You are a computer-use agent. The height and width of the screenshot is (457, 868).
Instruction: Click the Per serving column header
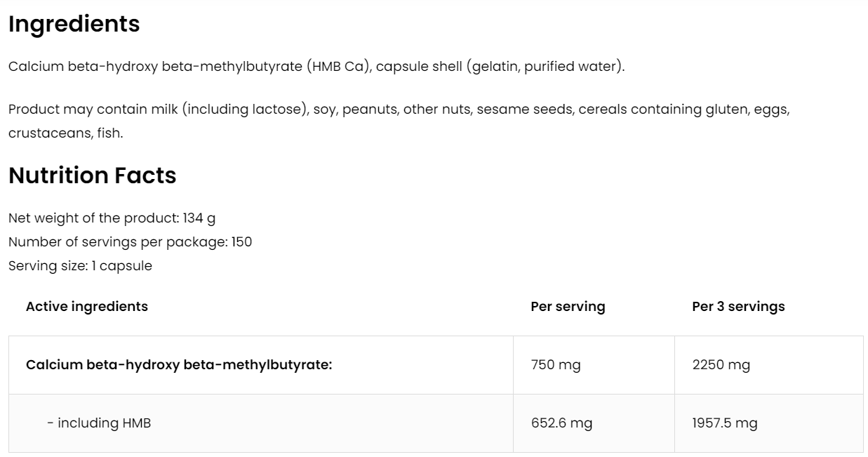(x=568, y=307)
